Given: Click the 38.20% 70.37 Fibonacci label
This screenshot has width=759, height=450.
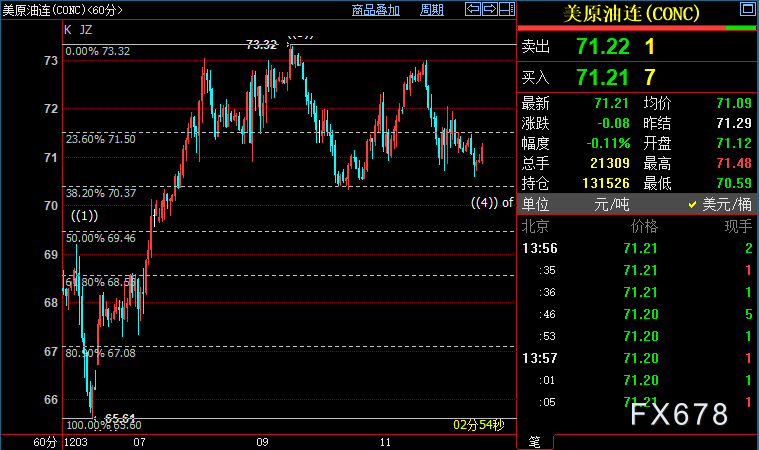Looking at the screenshot, I should coord(101,194).
